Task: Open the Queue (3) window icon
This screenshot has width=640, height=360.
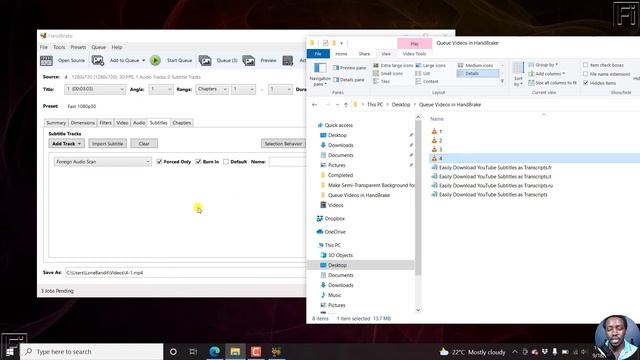Action: 205,60
